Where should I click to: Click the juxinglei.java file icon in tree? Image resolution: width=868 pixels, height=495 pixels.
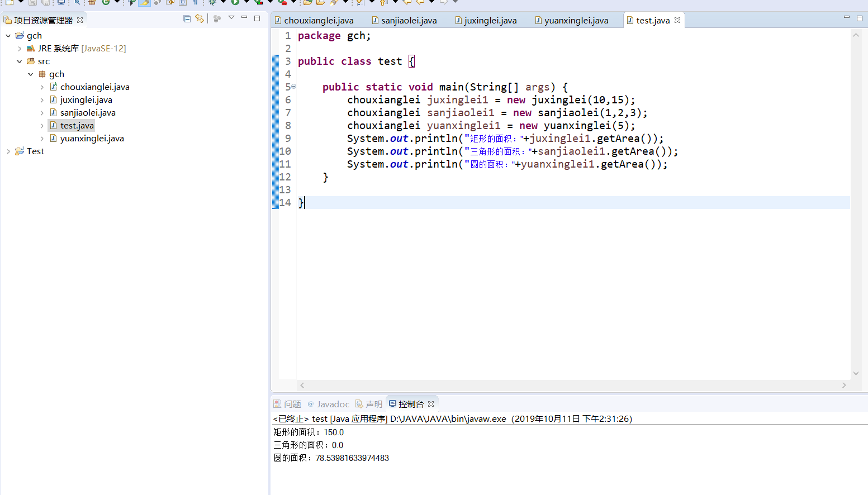pos(54,99)
